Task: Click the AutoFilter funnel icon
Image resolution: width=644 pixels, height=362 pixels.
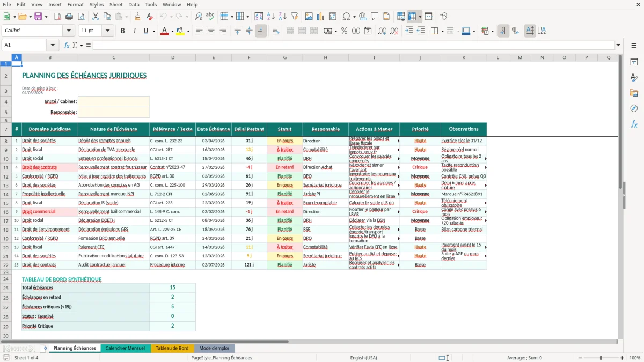Action: (295, 17)
